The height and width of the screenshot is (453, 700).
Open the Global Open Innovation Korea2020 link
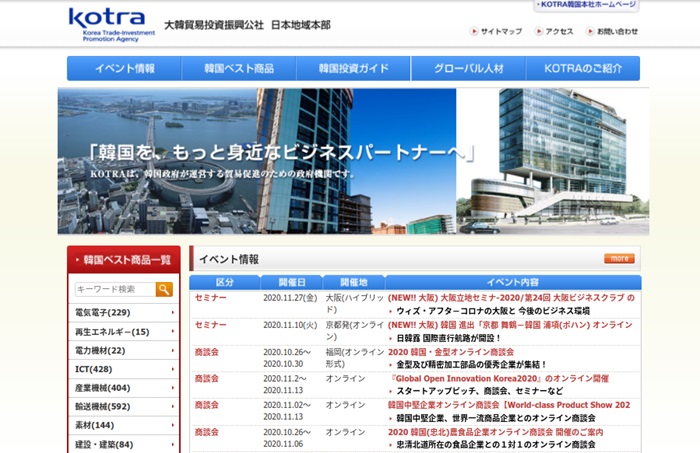tap(498, 378)
